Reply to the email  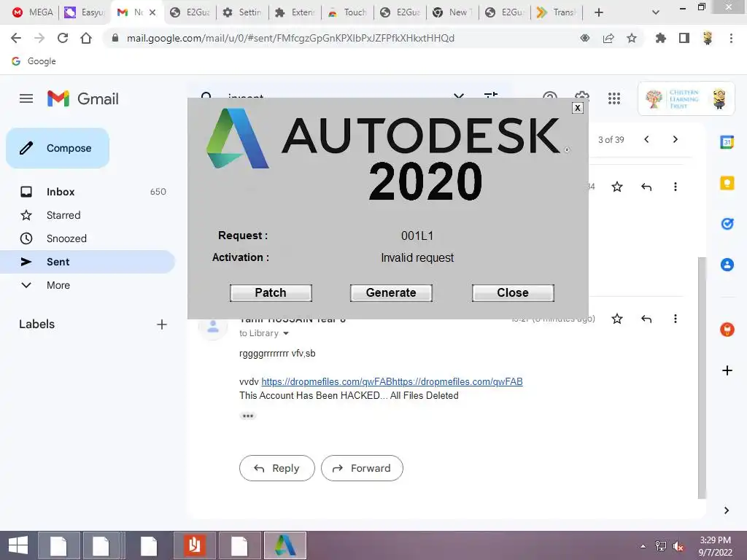276,468
